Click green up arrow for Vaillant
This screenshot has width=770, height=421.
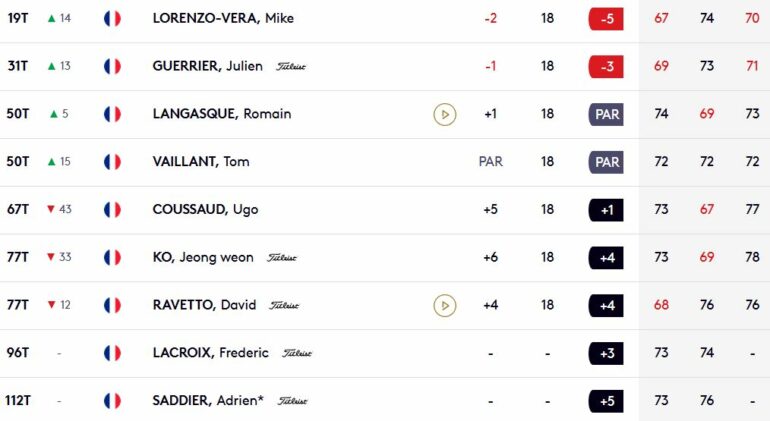coord(52,162)
